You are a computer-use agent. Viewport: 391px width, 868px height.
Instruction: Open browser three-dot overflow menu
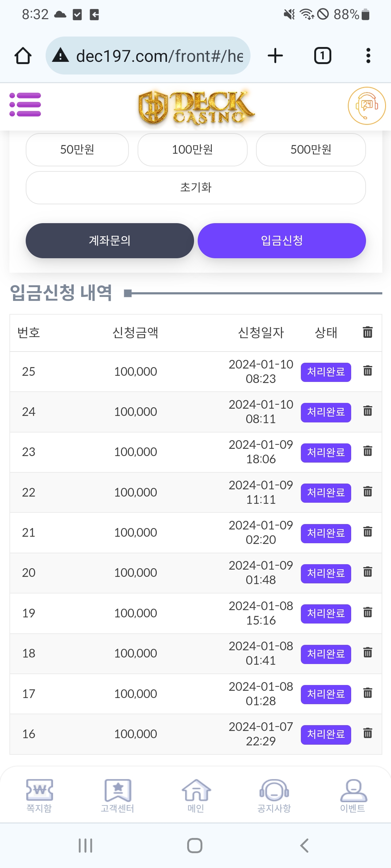click(368, 56)
